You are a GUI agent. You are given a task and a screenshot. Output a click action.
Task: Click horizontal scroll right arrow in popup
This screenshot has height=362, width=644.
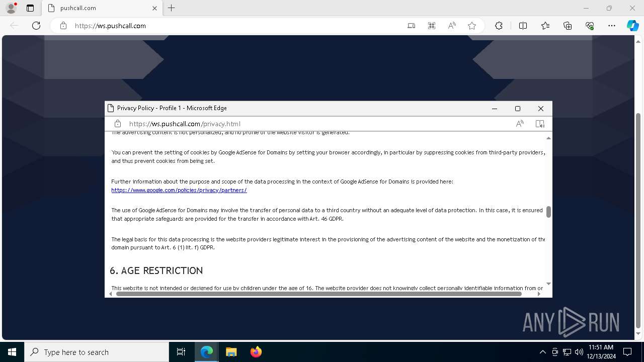539,294
